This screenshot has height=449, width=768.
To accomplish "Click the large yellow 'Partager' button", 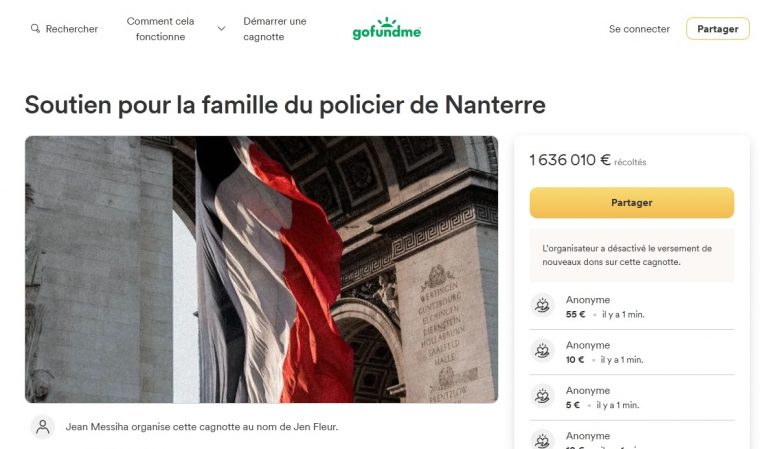I will pos(632,203).
